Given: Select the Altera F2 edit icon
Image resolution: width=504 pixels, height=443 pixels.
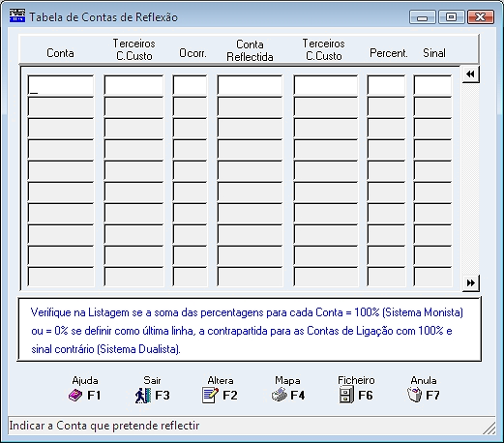Looking at the screenshot, I should 210,396.
